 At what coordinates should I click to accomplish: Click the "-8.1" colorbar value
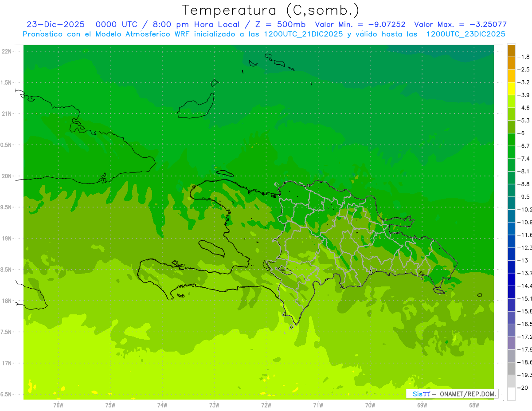click(524, 172)
